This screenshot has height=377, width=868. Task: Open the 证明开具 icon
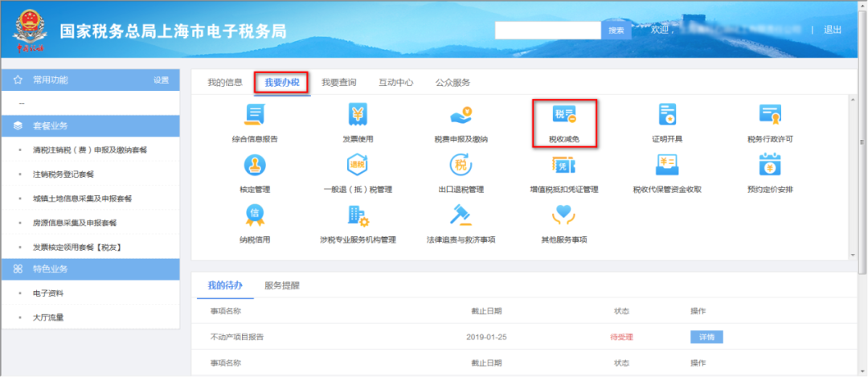(x=667, y=115)
